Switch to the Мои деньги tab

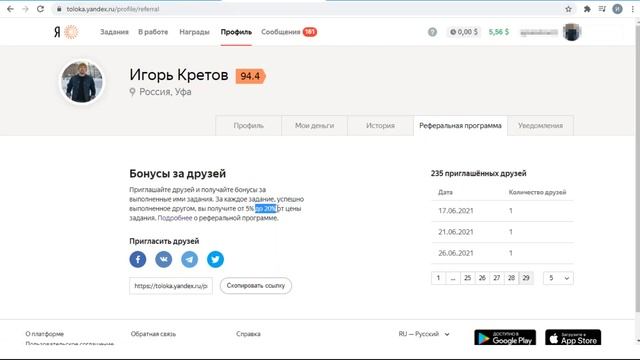(314, 126)
